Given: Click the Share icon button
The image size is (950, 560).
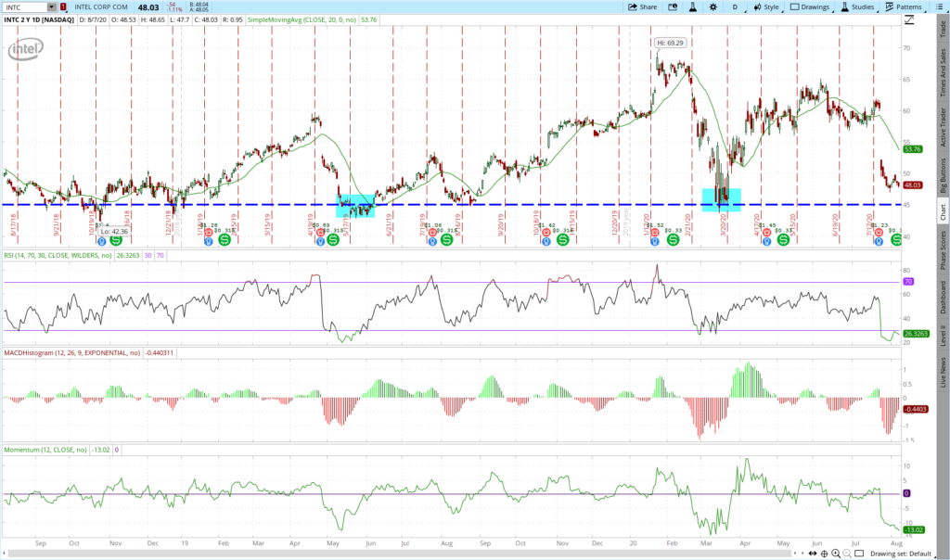Looking at the screenshot, I should pos(642,7).
